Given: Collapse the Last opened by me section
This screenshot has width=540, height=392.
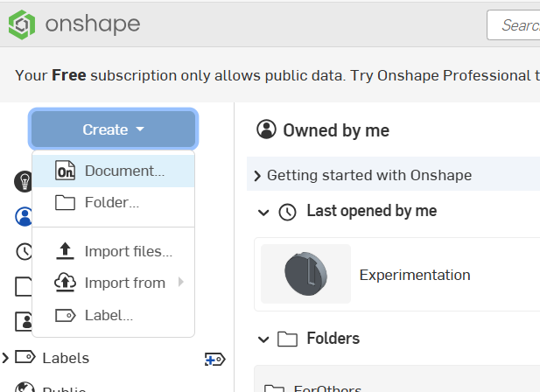Looking at the screenshot, I should pyautogui.click(x=263, y=212).
